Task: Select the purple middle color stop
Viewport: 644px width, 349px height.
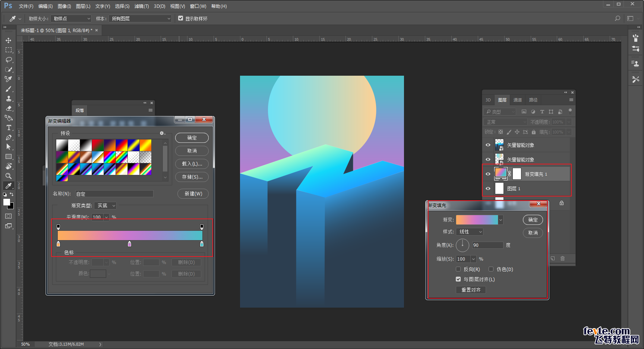Action: tap(129, 244)
